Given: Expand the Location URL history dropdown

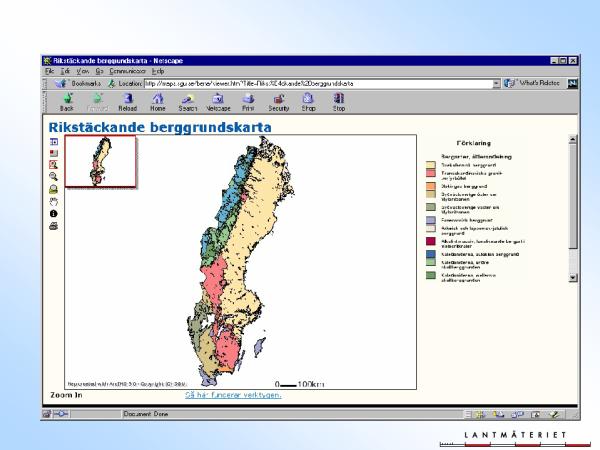Looking at the screenshot, I should tap(496, 83).
